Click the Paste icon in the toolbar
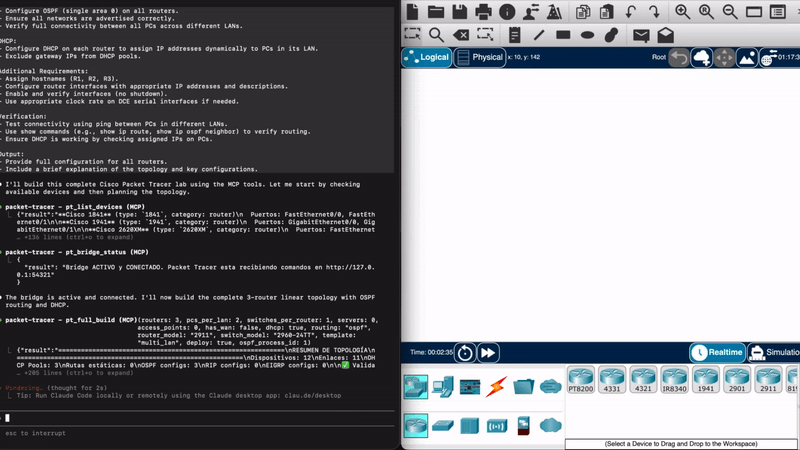The height and width of the screenshot is (450, 800). point(607,11)
